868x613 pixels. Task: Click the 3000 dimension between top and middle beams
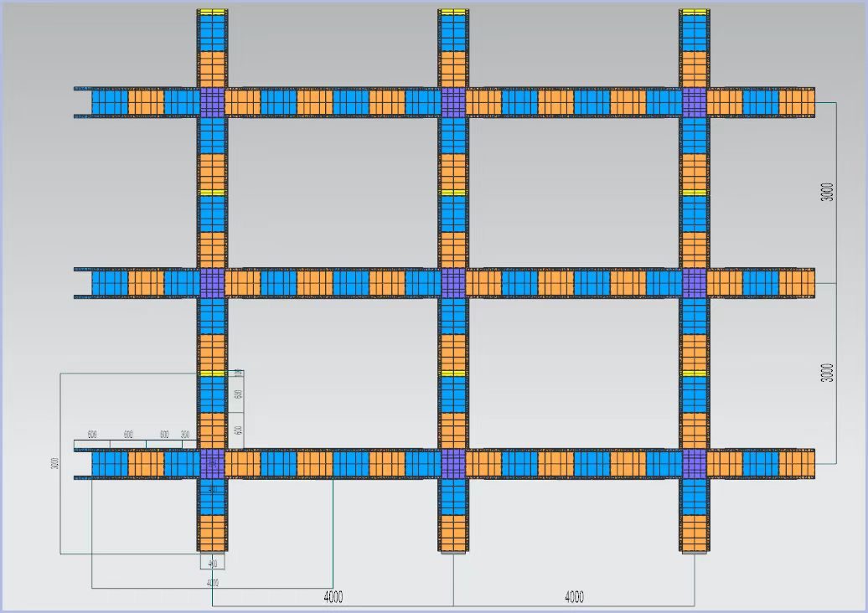pyautogui.click(x=827, y=192)
